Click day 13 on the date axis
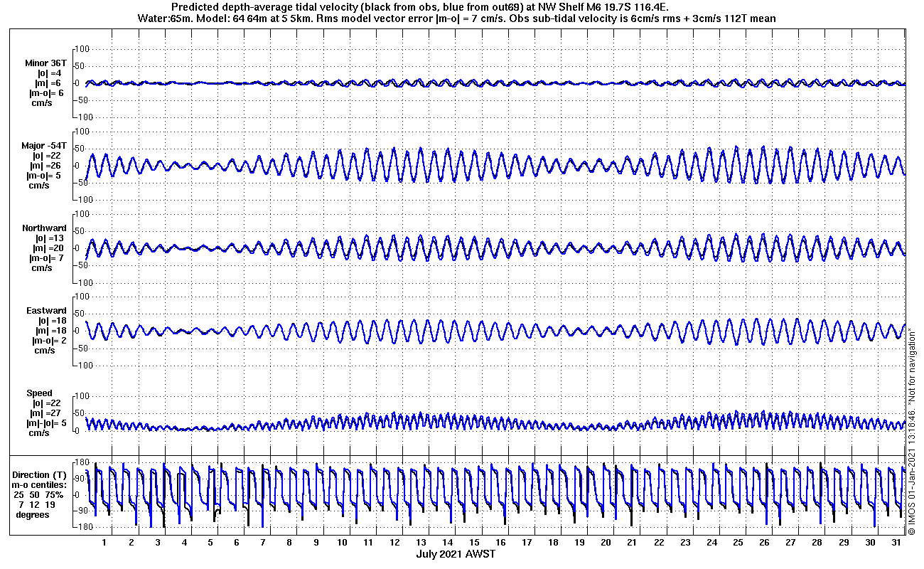Image resolution: width=924 pixels, height=569 pixels. pos(421,543)
